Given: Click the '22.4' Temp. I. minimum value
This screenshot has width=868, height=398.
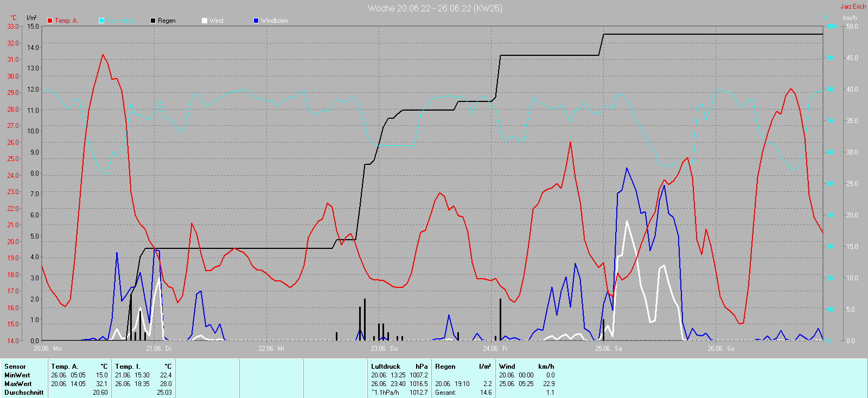Looking at the screenshot, I should (166, 375).
